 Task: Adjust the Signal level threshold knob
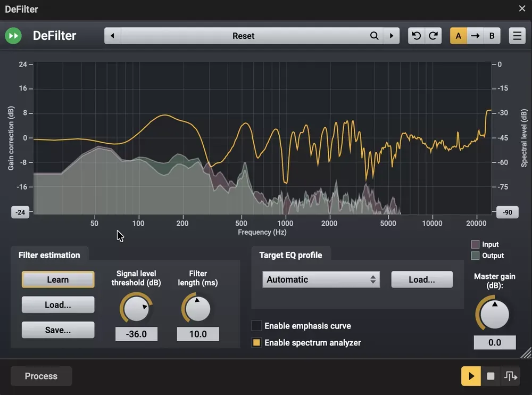pyautogui.click(x=136, y=308)
